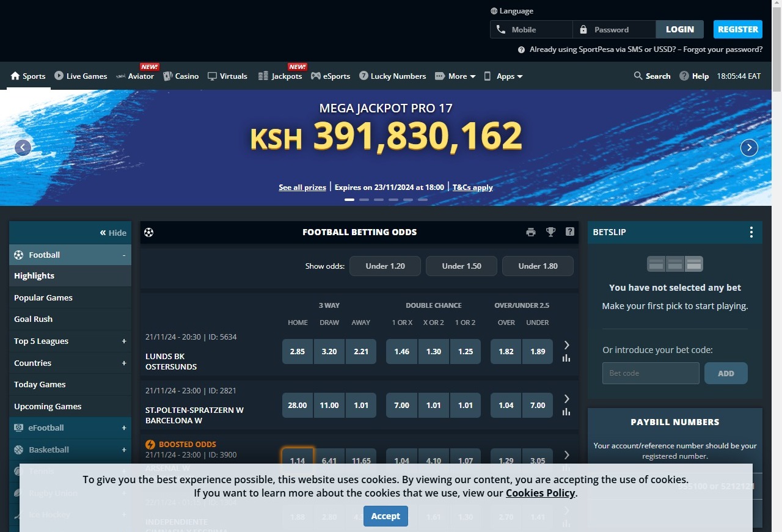Open Lucky Numbers tab
Screen dimensions: 782x532
tap(392, 76)
